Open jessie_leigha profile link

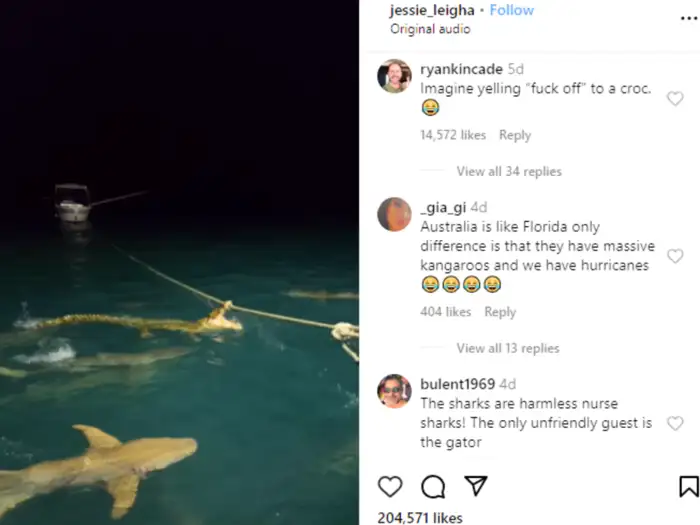click(x=431, y=10)
